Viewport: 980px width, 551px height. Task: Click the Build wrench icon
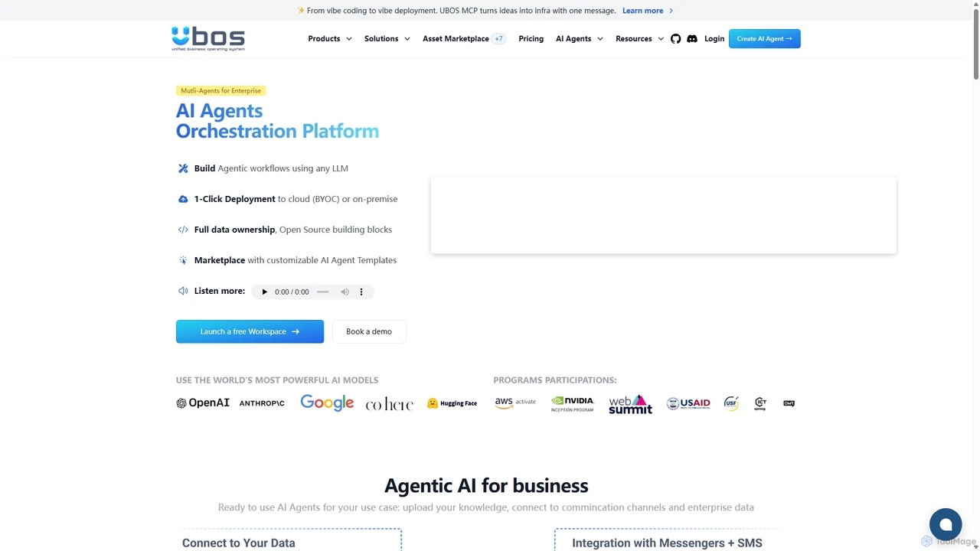coord(183,168)
